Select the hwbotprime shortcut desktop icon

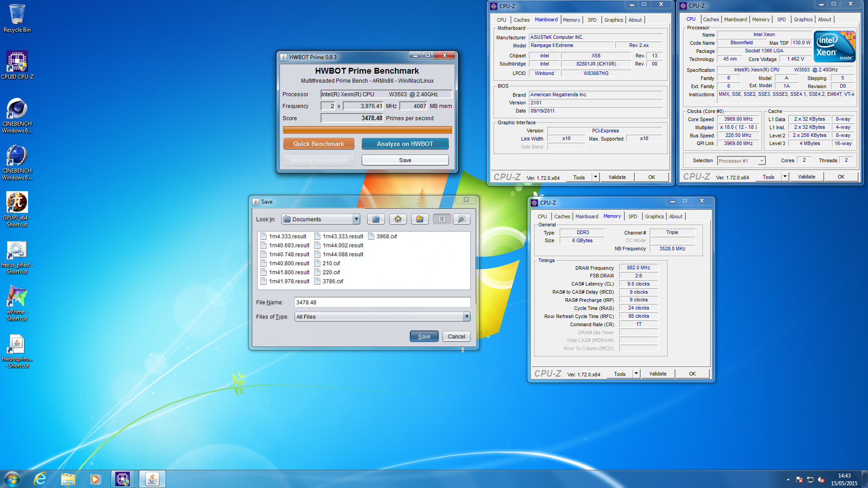click(17, 352)
